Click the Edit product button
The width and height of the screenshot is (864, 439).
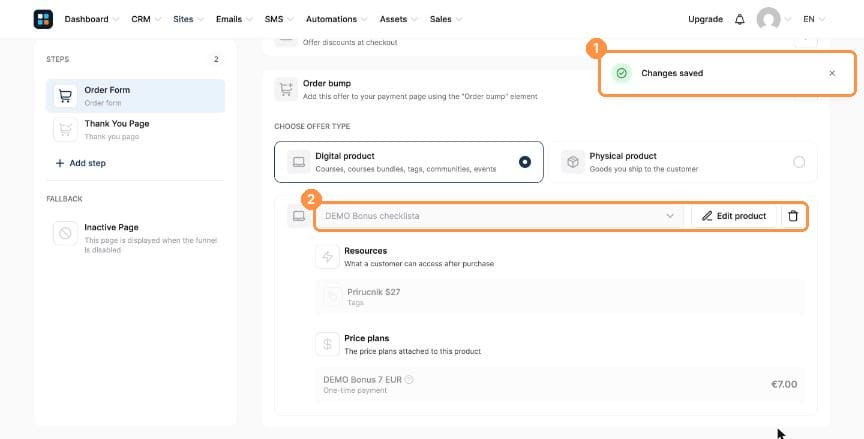[x=734, y=216]
